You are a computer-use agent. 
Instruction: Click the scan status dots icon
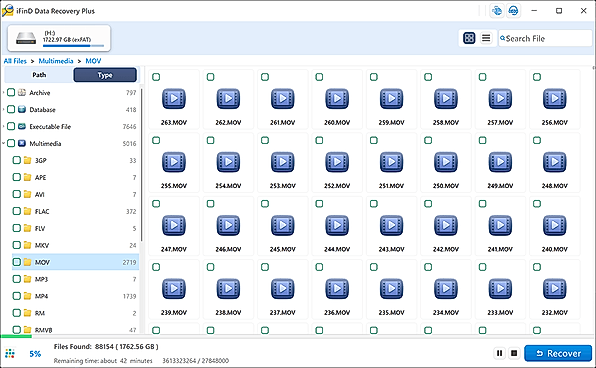[x=10, y=354]
